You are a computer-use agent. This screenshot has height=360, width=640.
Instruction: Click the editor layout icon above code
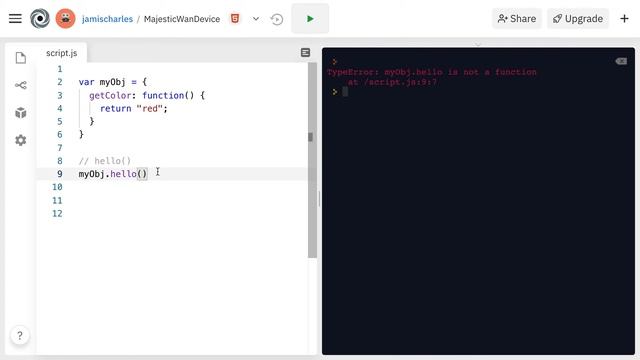(305, 53)
